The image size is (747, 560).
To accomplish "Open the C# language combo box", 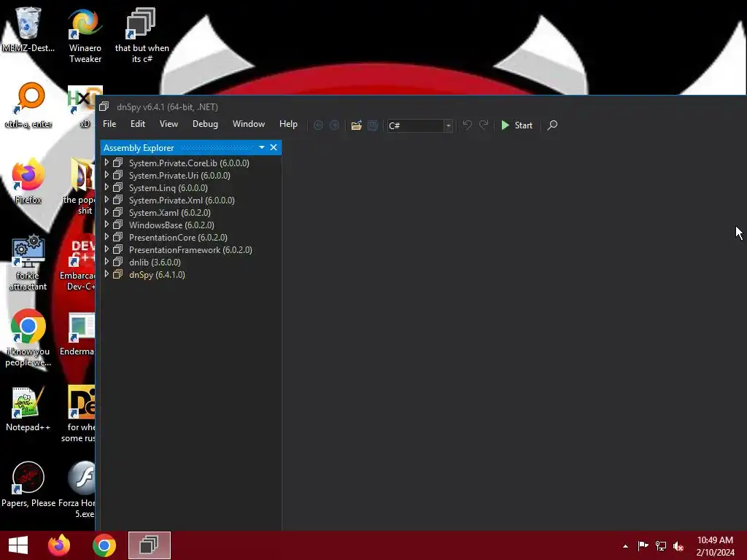I will point(419,125).
